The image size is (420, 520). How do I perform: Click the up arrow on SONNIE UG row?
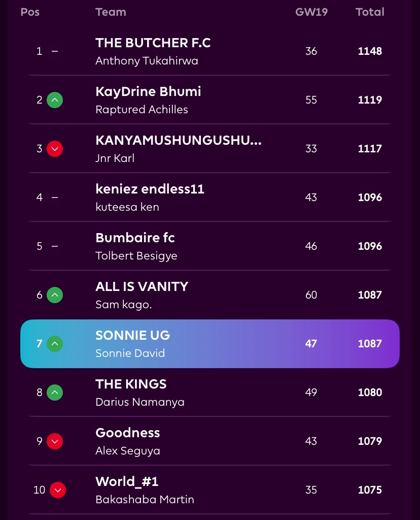[x=55, y=344]
